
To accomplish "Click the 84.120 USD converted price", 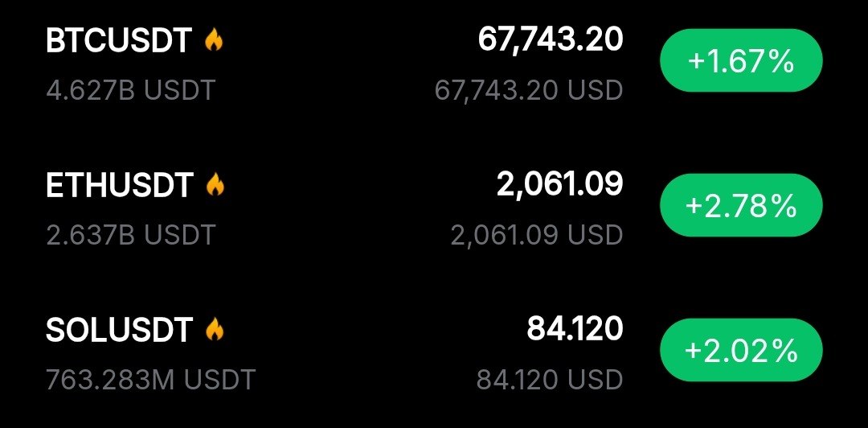I will click(x=549, y=378).
